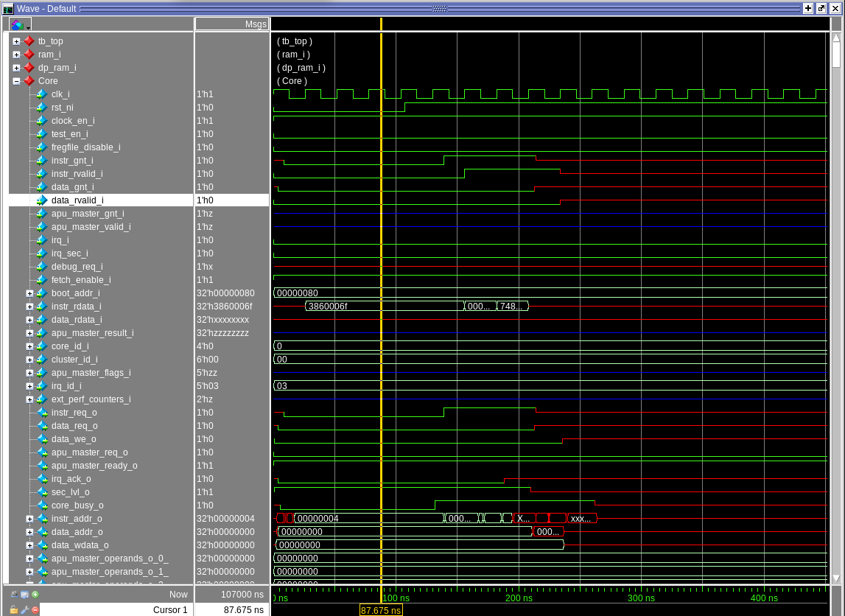Click the output pin icon next to instr_req_o
The image size is (845, 616).
41,413
